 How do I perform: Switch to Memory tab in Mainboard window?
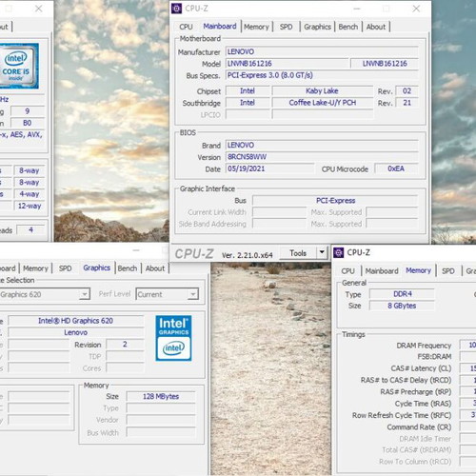(x=256, y=27)
